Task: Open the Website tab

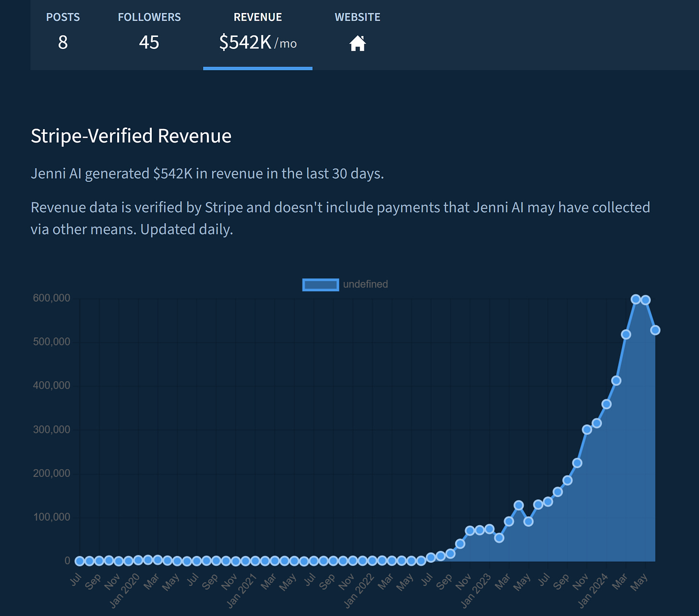Action: 357,32
